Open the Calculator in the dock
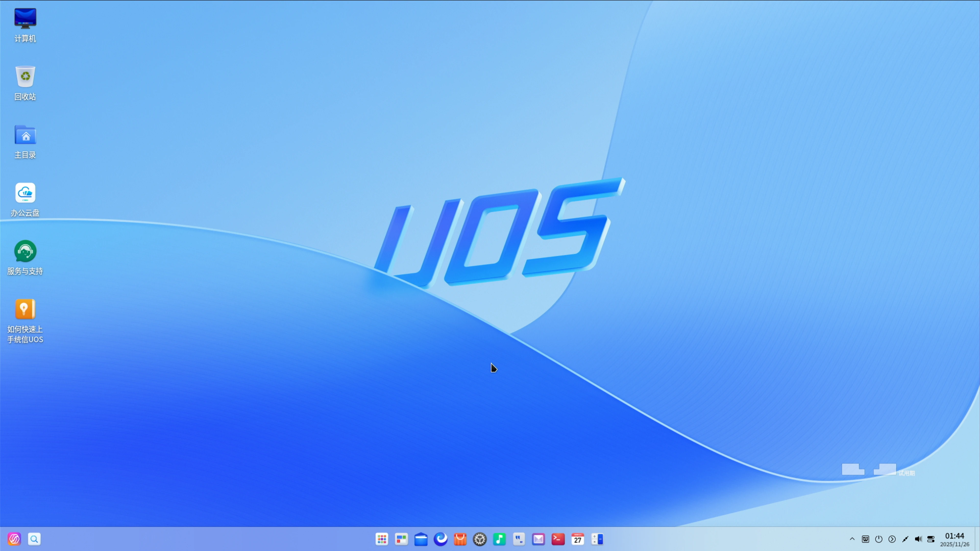This screenshot has width=980, height=551. (597, 539)
